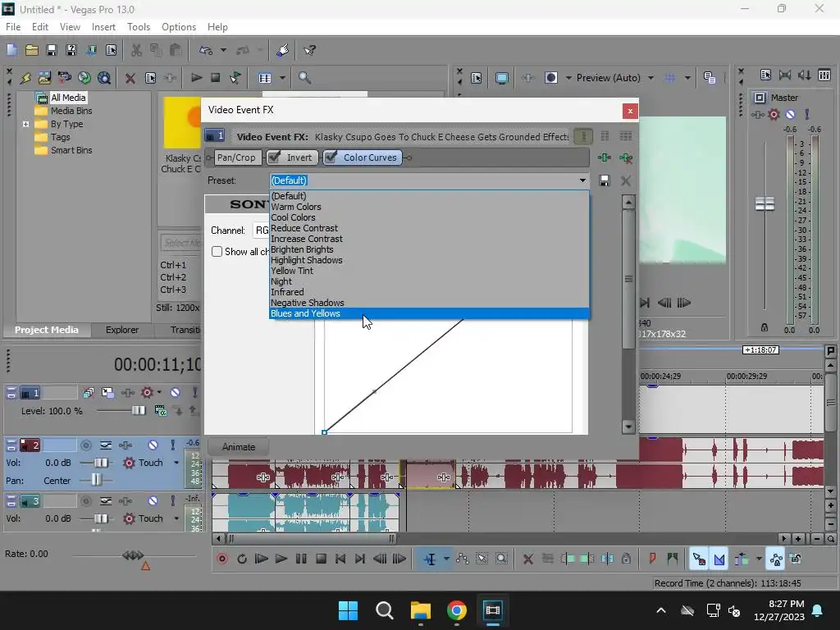
Task: Open plug-in chain button in Video Event FX
Action: click(605, 157)
